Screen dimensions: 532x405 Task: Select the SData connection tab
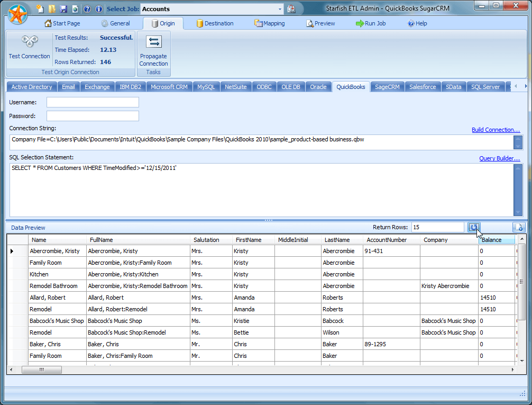pyautogui.click(x=454, y=87)
